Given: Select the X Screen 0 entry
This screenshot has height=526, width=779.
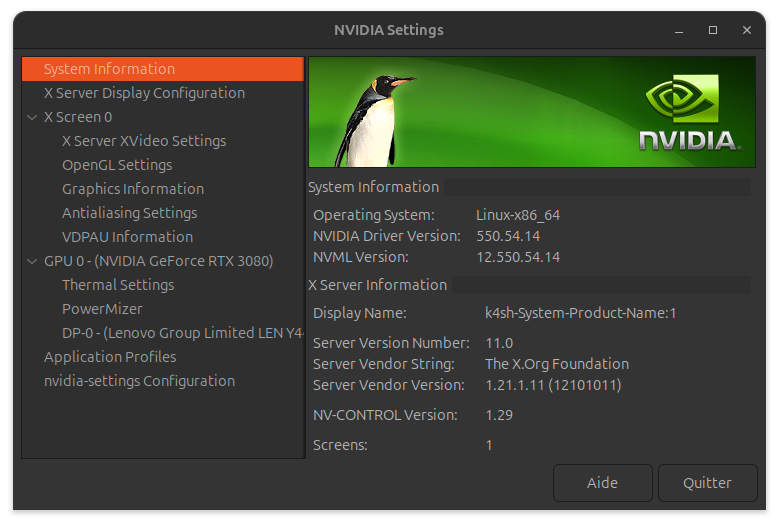Looking at the screenshot, I should pyautogui.click(x=78, y=117).
